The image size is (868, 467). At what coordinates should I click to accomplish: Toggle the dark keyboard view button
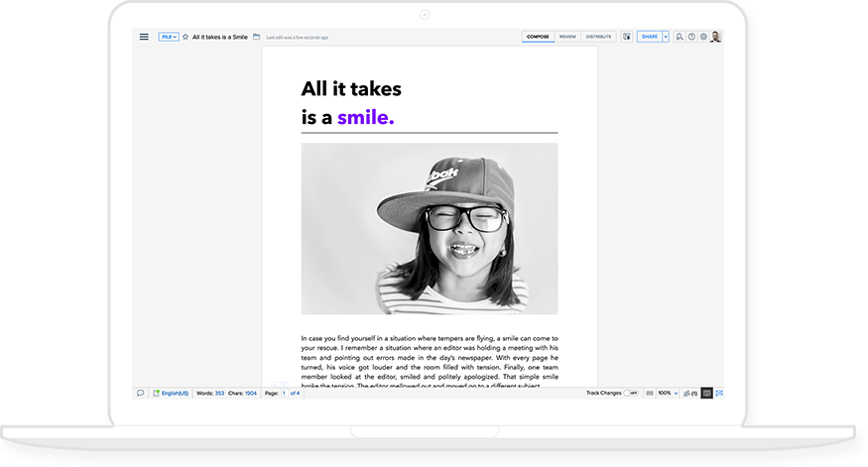[706, 394]
